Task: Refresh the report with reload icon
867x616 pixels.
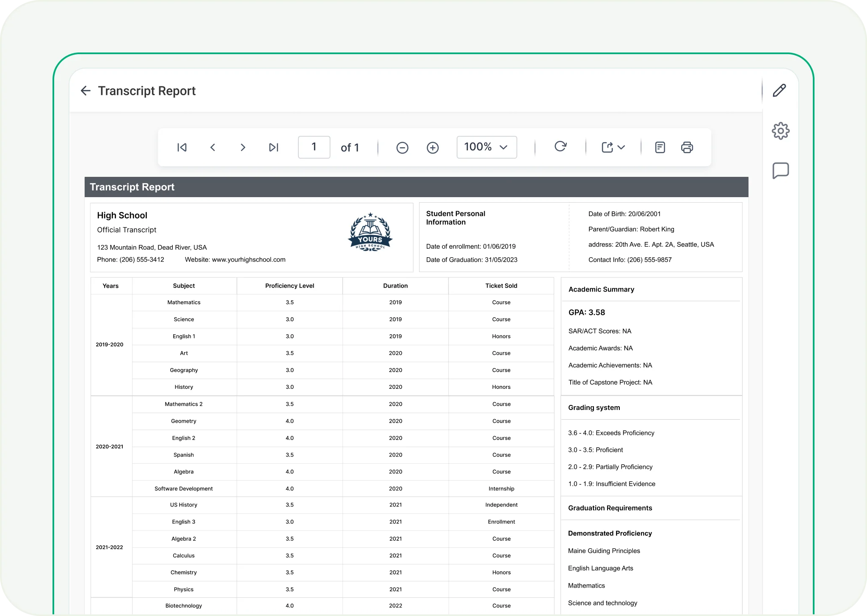Action: (x=560, y=146)
